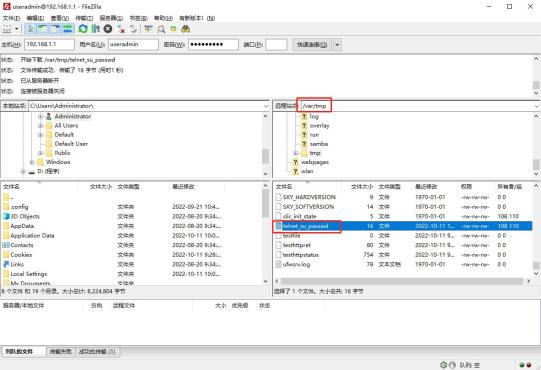Select the SKY_SOFTVERSION remote file

[x=308, y=207]
